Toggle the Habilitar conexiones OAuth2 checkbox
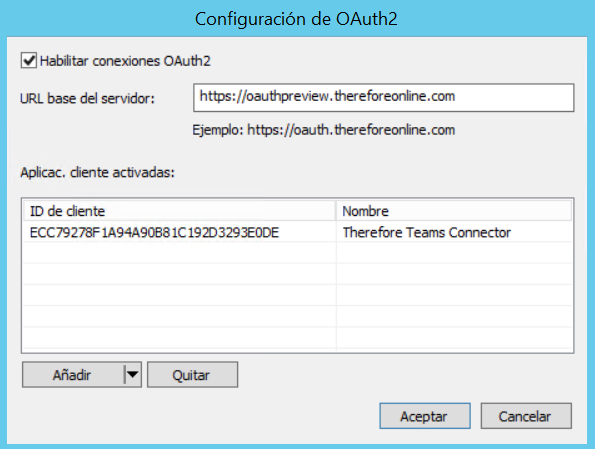The height and width of the screenshot is (449, 595). (x=29, y=61)
